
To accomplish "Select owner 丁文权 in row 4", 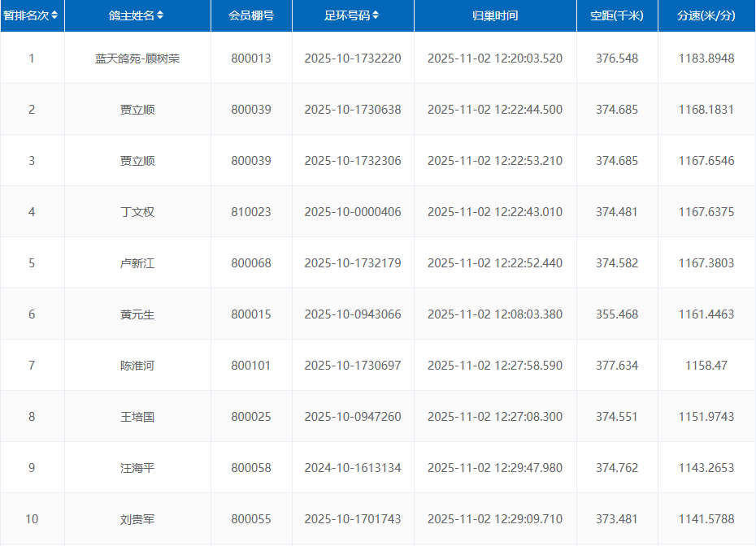I will coord(137,212).
